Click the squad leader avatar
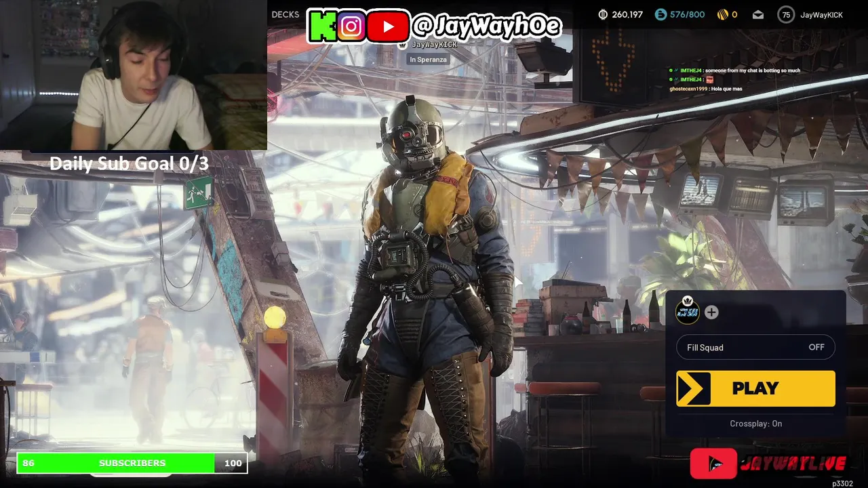The width and height of the screenshot is (868, 488). [x=688, y=312]
